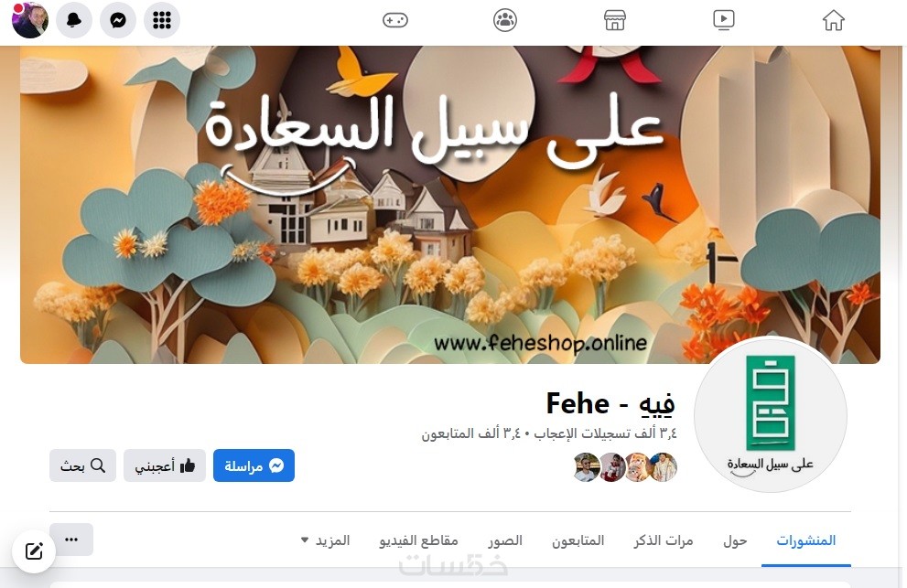Open the Groups icon in top bar

[x=505, y=20]
